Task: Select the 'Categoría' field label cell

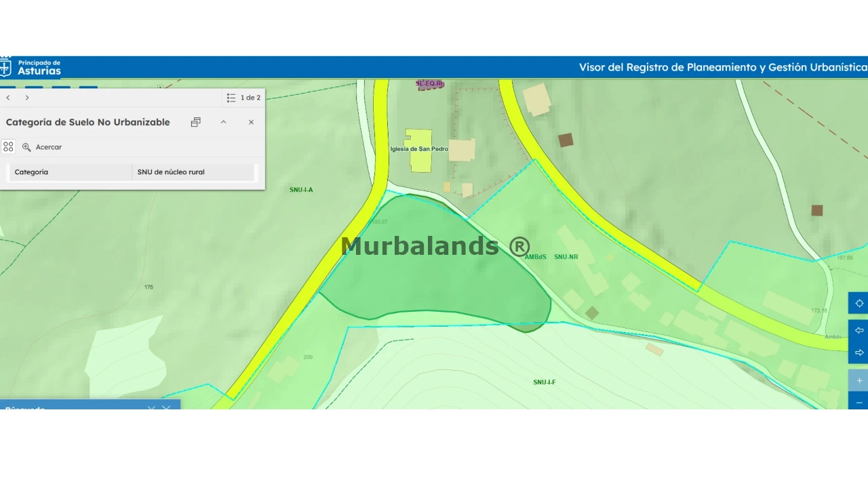Action: point(71,172)
